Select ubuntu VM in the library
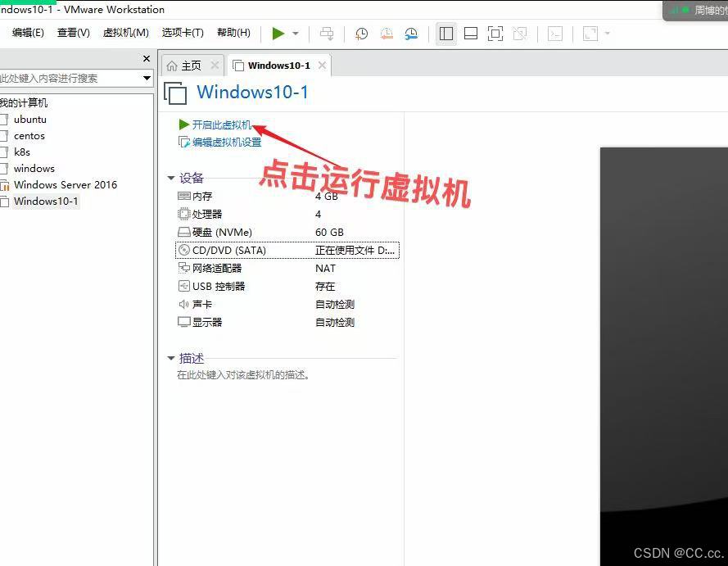Screen dimensions: 728x566 pyautogui.click(x=30, y=120)
